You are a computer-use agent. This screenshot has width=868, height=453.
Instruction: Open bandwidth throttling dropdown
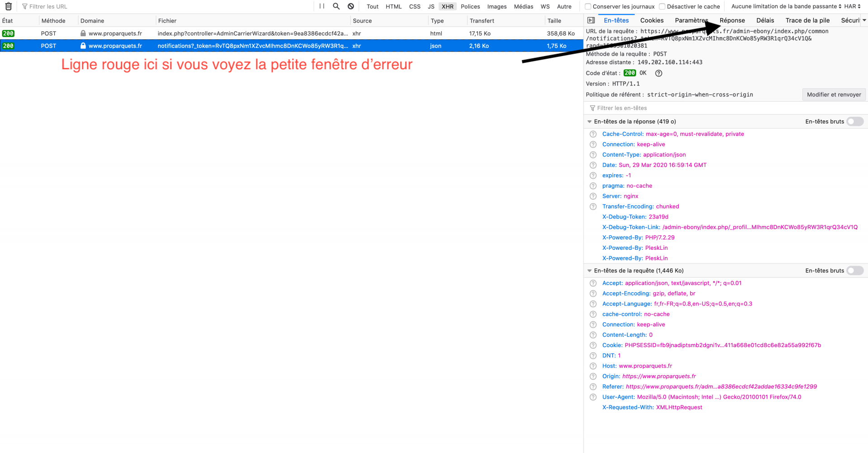(787, 6)
